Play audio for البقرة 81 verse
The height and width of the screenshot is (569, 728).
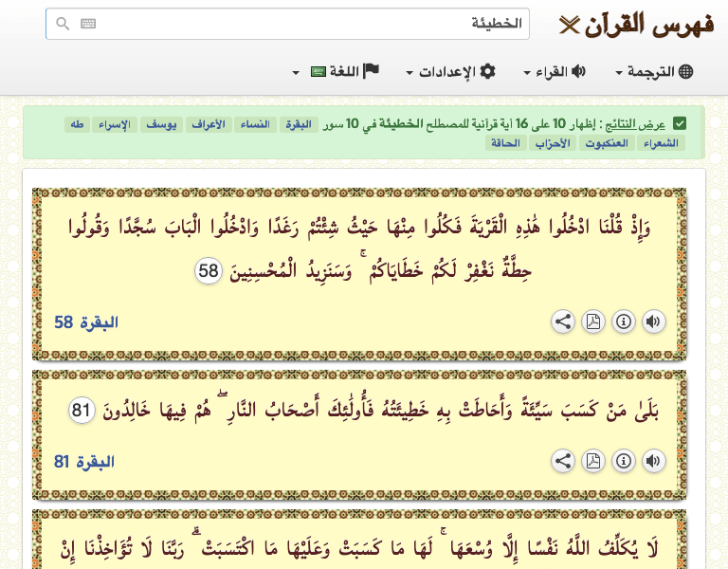pyautogui.click(x=654, y=461)
